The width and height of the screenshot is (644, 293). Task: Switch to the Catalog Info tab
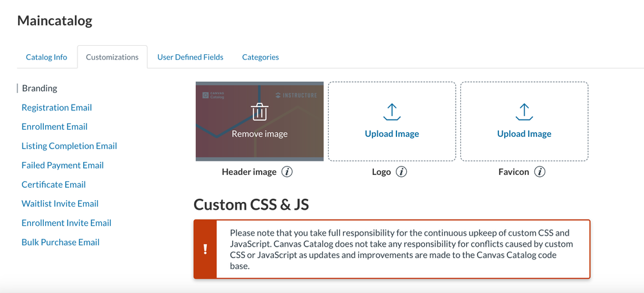click(46, 57)
